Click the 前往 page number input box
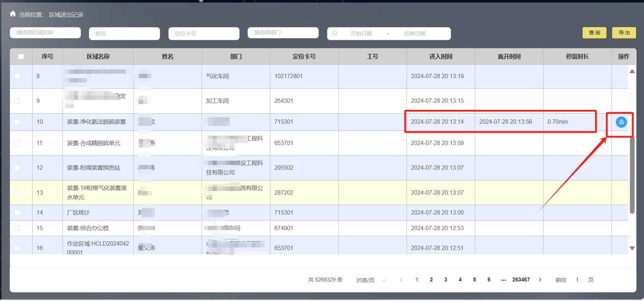This screenshot has height=301, width=644. [577, 280]
